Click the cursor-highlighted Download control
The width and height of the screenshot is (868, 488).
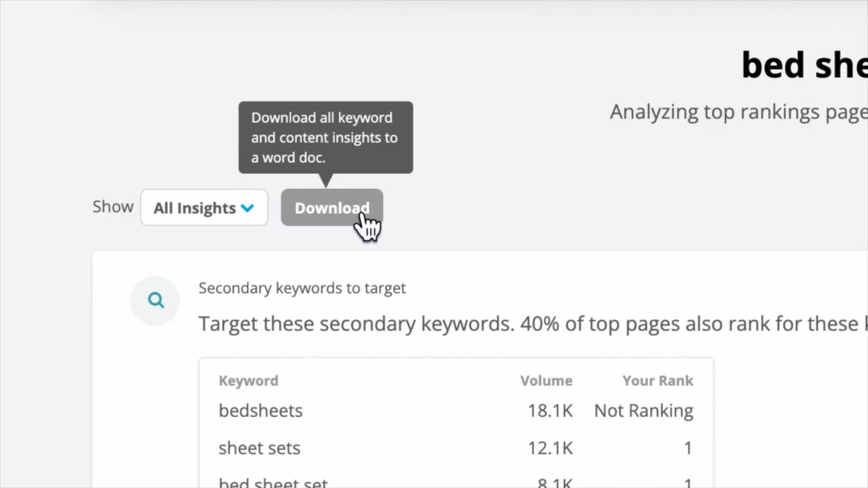(331, 208)
